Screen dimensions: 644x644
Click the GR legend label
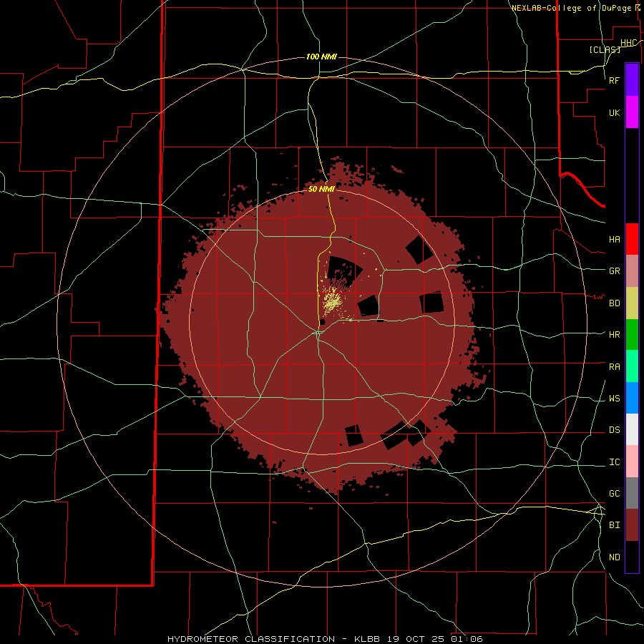(x=614, y=271)
